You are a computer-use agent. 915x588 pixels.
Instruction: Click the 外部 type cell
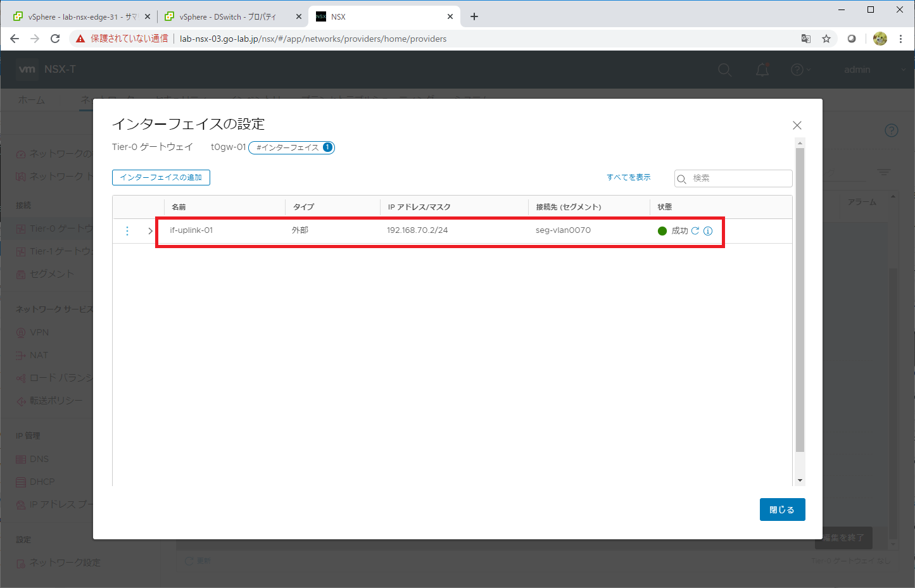(x=300, y=230)
